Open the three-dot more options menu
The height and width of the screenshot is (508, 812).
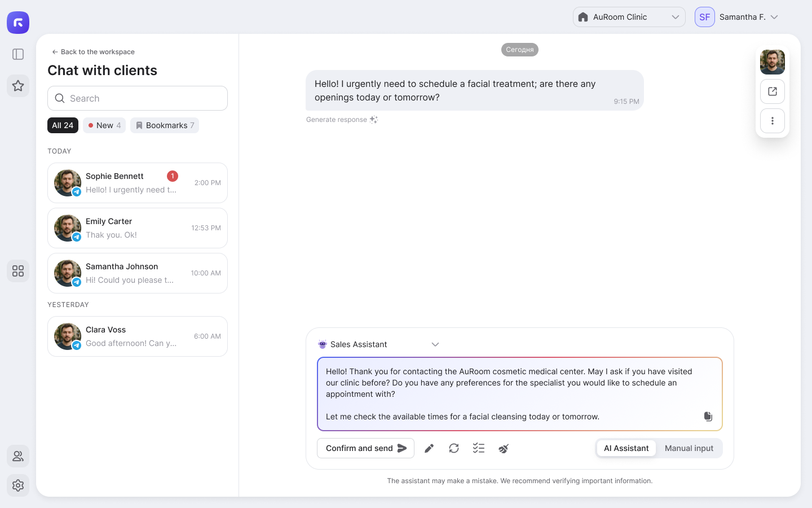tap(773, 121)
